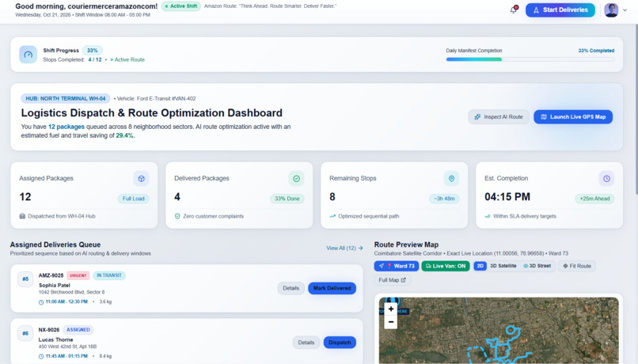Open View All (12) deliveries link
Screen dimensions: 638x364
pos(344,248)
